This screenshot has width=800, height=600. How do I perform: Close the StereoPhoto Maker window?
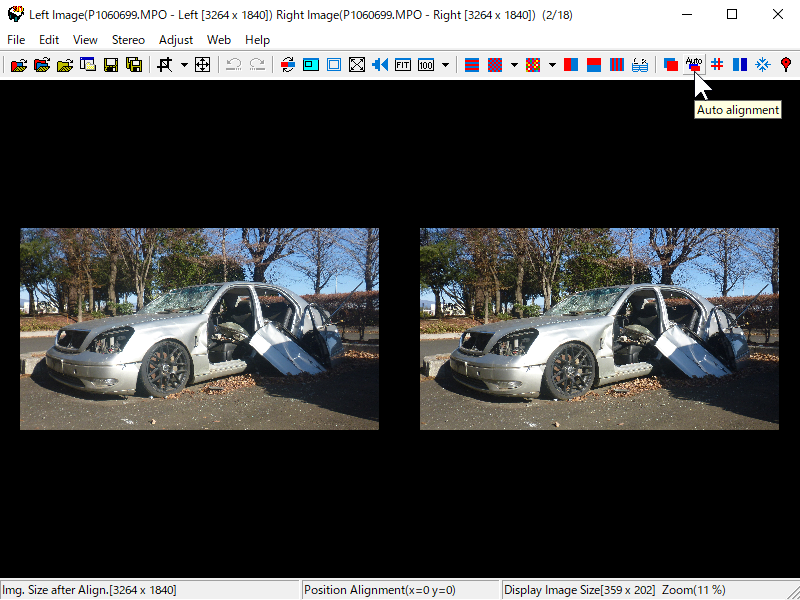click(778, 14)
